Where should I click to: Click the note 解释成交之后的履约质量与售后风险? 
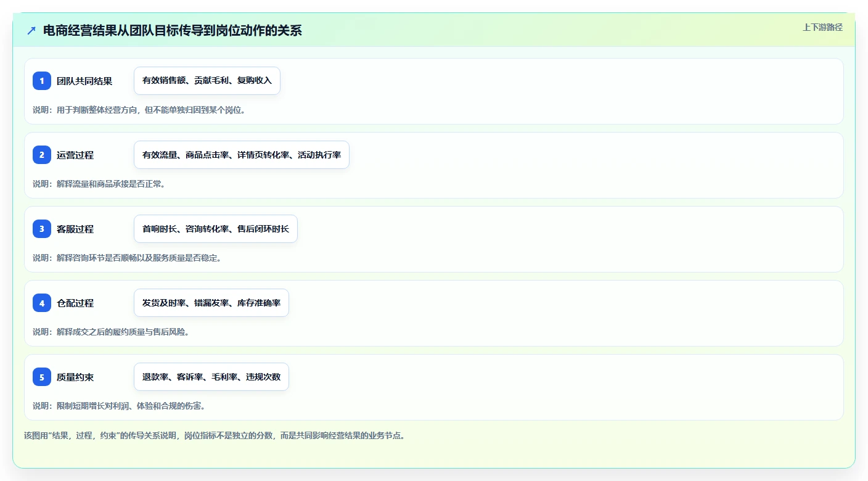point(111,332)
